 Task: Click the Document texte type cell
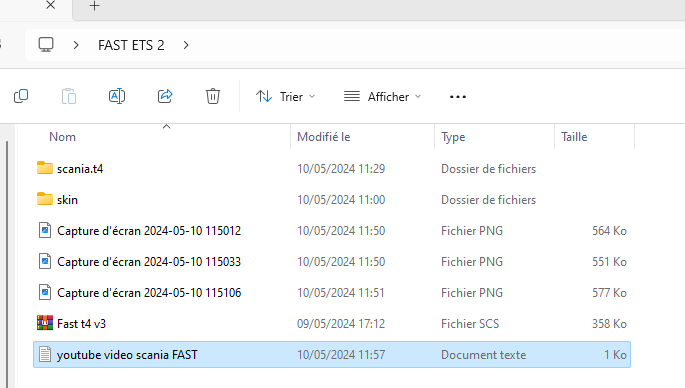484,355
